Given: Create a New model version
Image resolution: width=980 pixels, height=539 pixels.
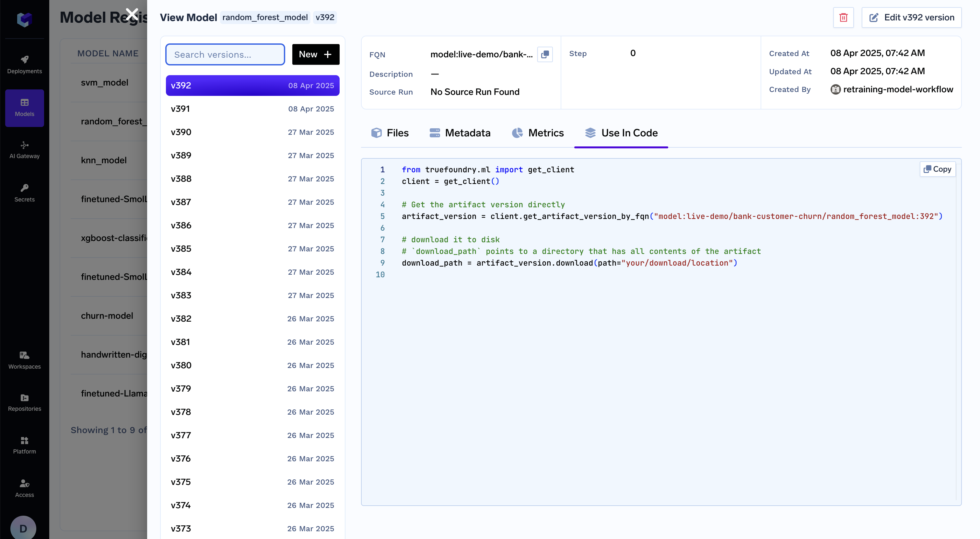Looking at the screenshot, I should [x=315, y=54].
